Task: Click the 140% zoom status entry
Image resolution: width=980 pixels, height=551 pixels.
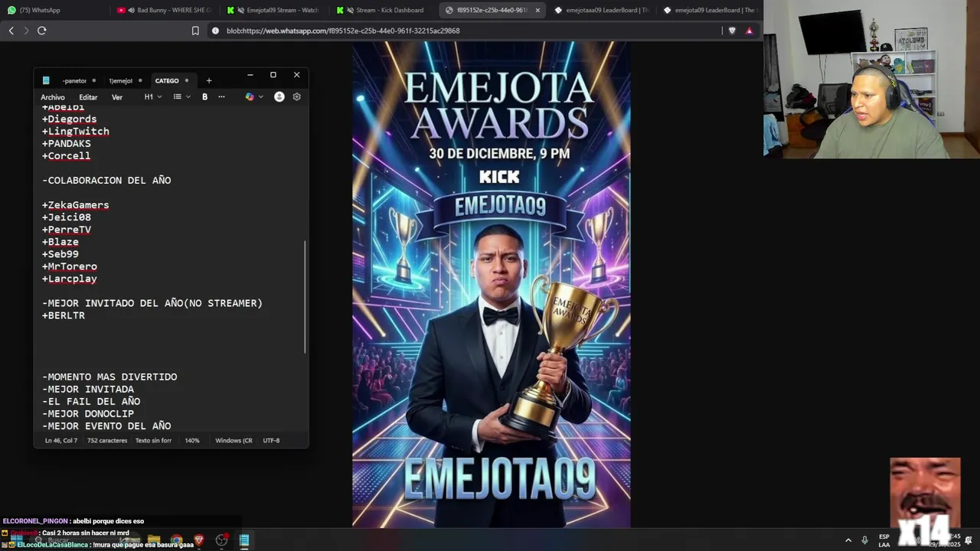Action: tap(191, 441)
